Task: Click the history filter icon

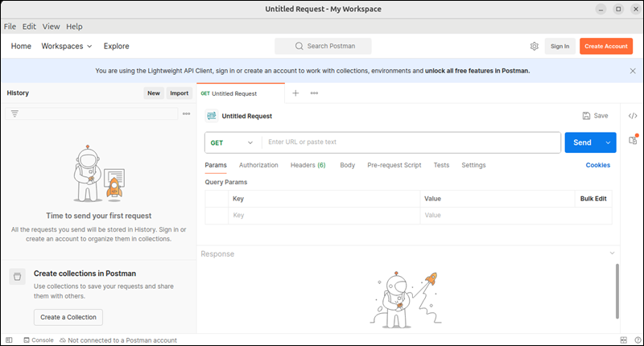Action: (14, 113)
